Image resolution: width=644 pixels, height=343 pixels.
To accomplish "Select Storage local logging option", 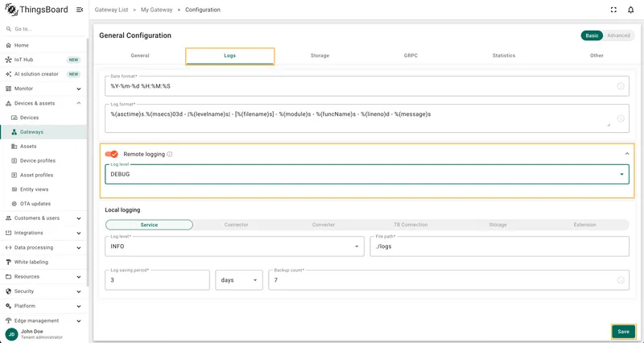I will click(497, 225).
